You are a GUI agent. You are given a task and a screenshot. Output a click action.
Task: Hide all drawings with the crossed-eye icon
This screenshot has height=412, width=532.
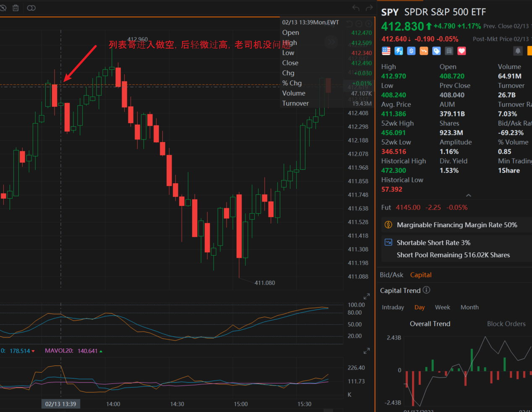[x=3, y=8]
